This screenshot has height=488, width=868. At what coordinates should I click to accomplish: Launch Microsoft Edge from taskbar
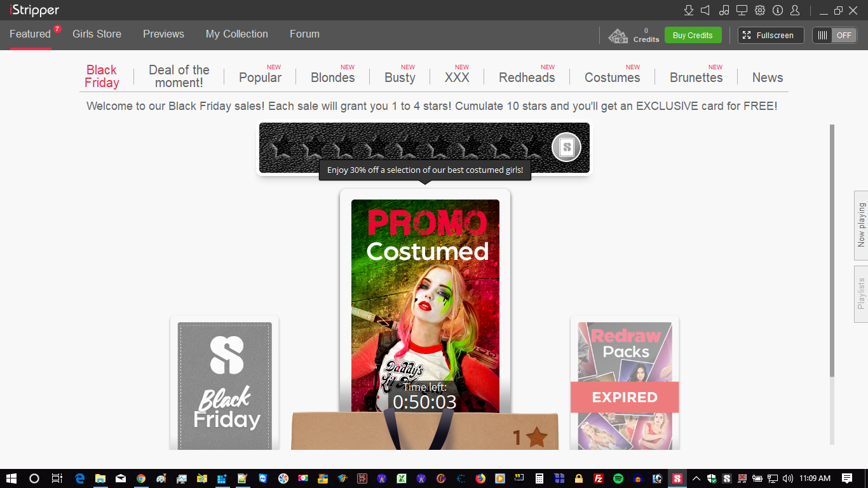[79, 478]
